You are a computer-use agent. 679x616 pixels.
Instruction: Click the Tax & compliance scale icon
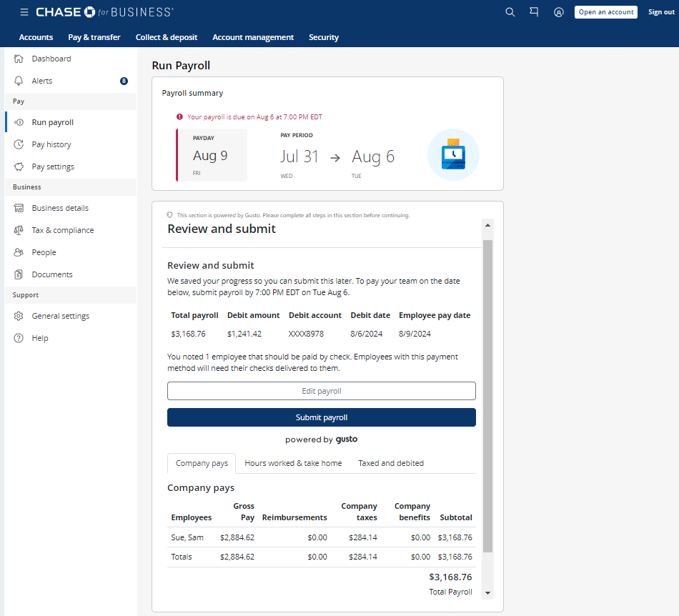click(x=19, y=230)
